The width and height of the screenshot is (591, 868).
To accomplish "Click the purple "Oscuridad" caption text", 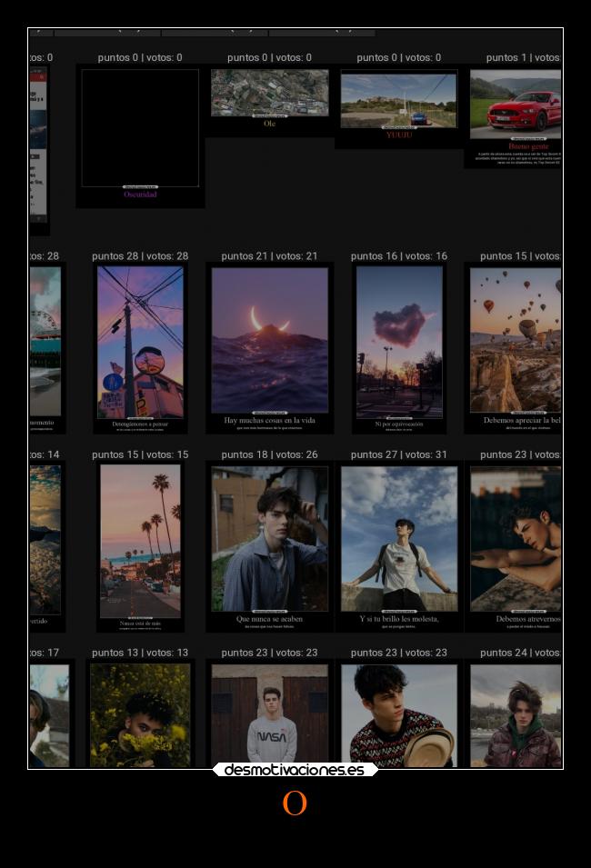I will (x=140, y=195).
